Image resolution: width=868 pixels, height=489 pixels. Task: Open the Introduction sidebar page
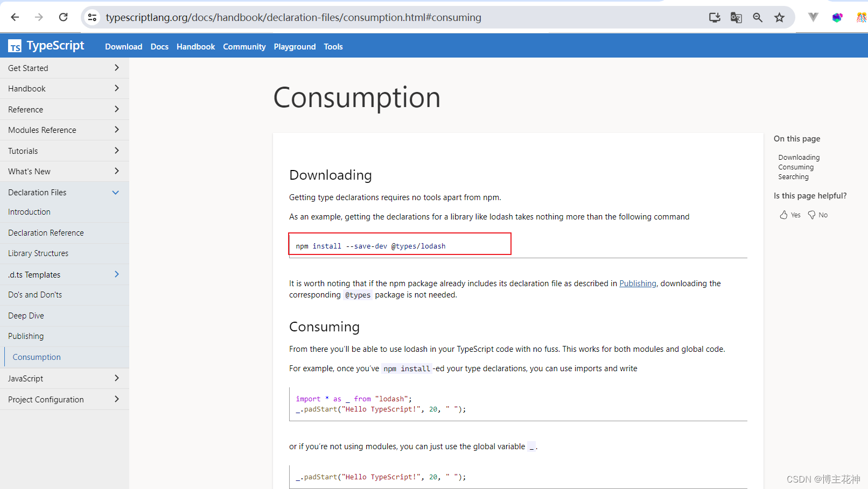(x=65, y=212)
